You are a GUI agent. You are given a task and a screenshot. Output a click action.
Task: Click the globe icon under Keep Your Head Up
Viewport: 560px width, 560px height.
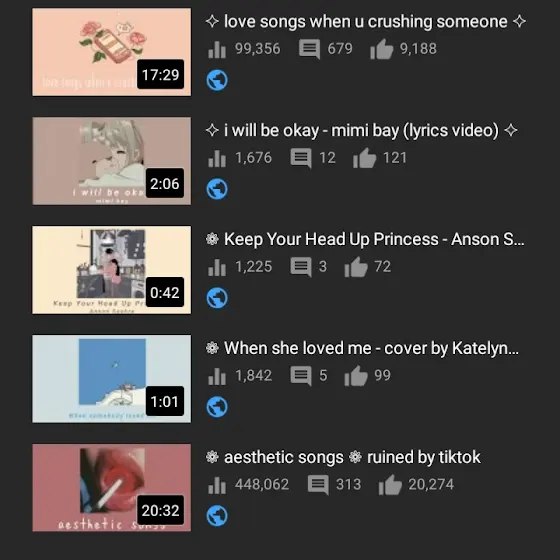coord(217,298)
